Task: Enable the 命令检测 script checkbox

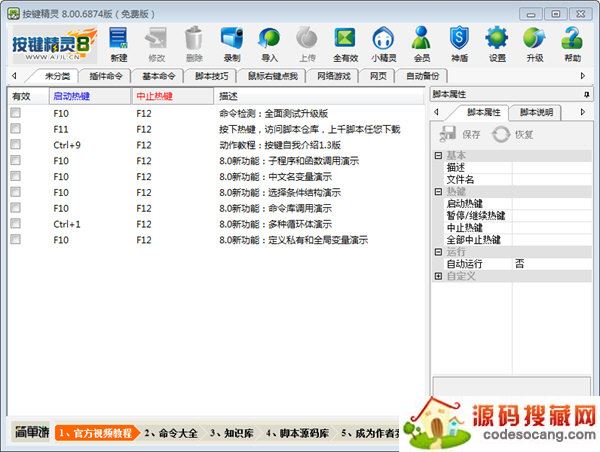Action: (16, 113)
